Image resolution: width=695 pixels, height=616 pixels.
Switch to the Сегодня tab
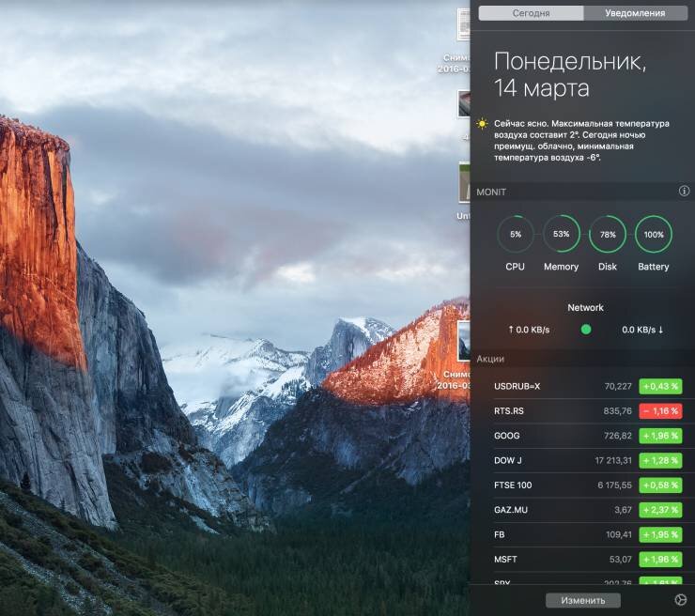coord(531,13)
